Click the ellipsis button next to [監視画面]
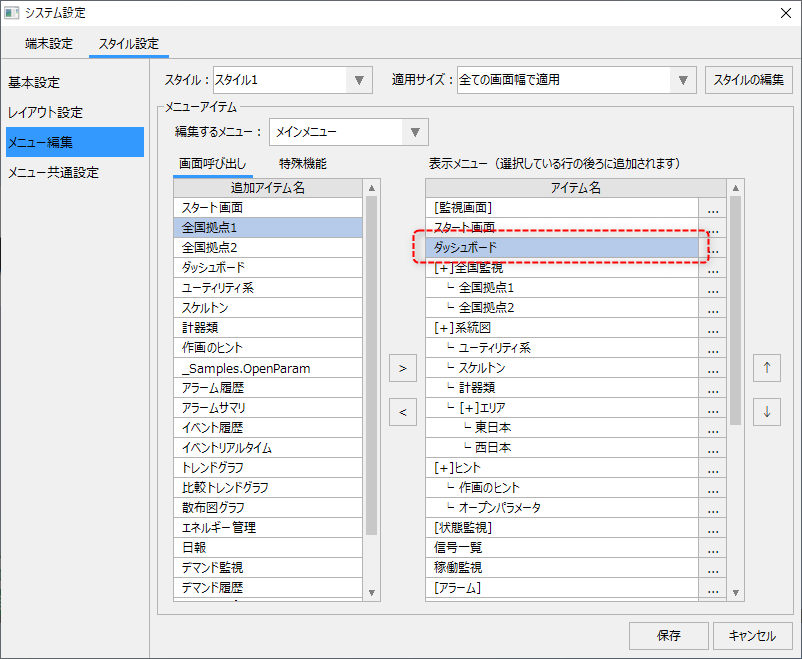802x659 pixels. tap(712, 208)
